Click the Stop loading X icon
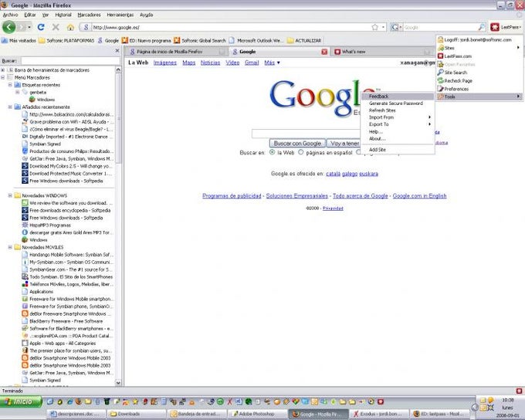The image size is (525, 420). [x=56, y=27]
